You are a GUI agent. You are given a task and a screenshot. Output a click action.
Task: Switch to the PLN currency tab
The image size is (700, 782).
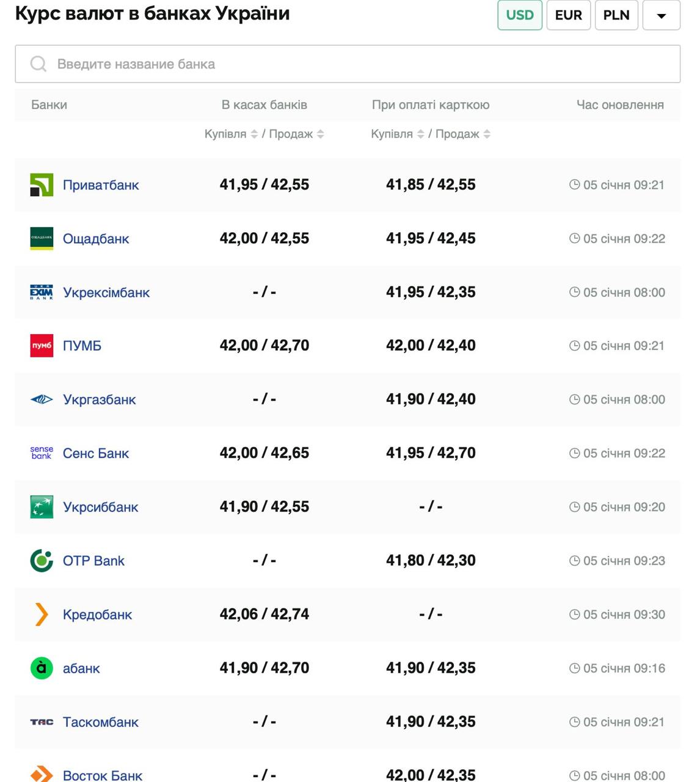point(616,15)
